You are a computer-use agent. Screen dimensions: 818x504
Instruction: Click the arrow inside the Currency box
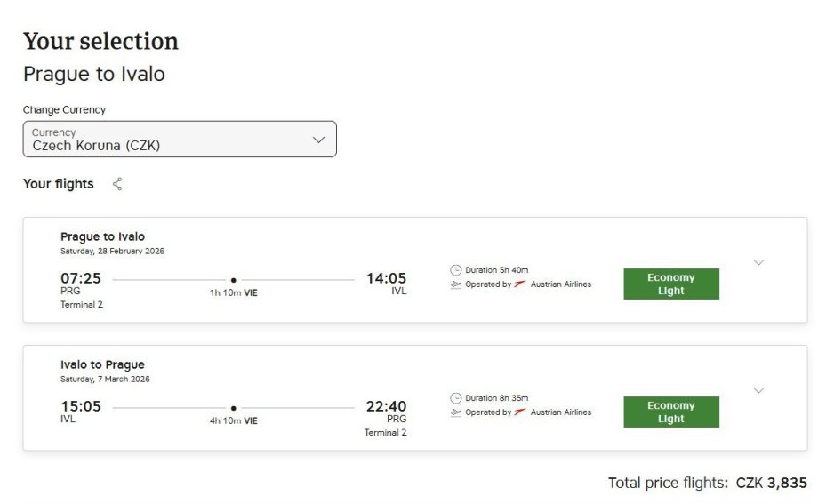click(x=318, y=140)
